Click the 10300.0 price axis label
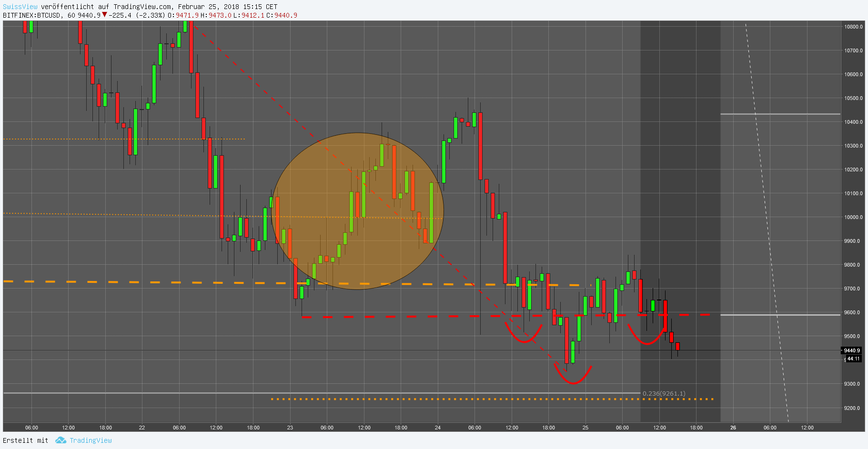Viewport: 868px width, 449px height. (x=853, y=146)
